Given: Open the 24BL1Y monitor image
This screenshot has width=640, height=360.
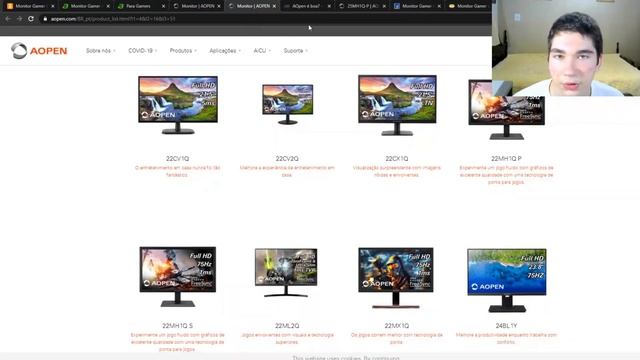Looking at the screenshot, I should pos(507,280).
